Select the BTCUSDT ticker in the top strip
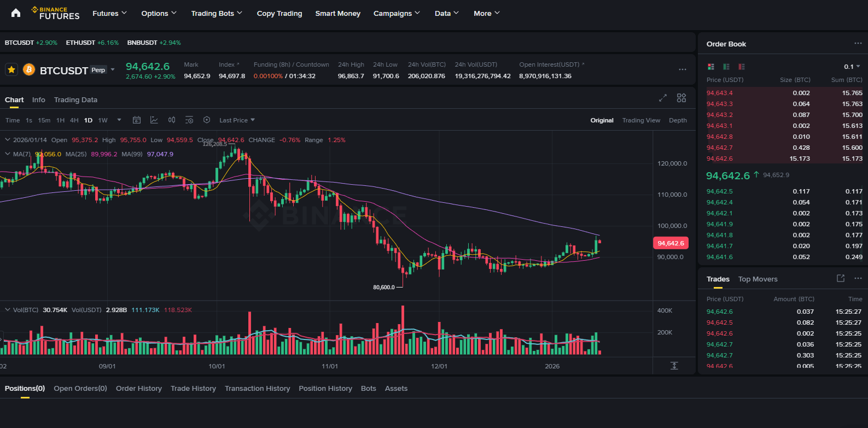Screen dimensions: 868x428 [31, 43]
